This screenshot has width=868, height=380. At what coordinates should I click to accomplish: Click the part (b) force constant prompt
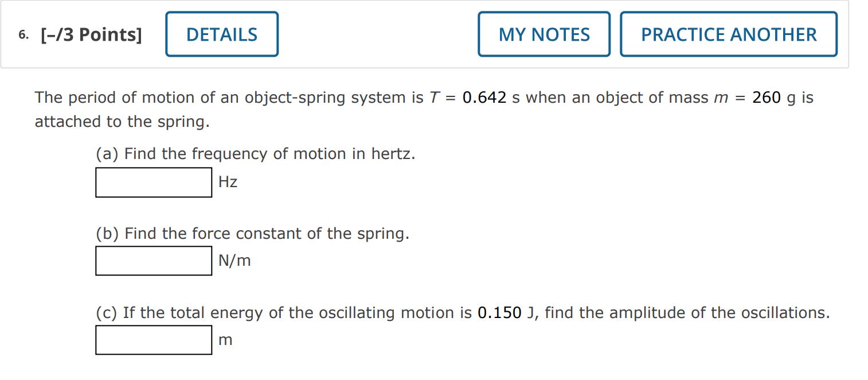pos(252,234)
